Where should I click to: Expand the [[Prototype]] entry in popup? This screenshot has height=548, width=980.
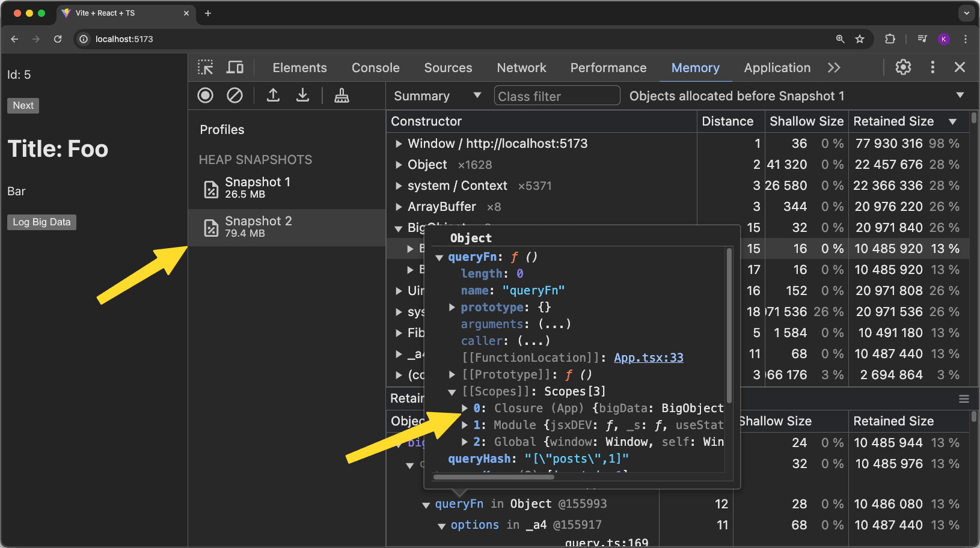pyautogui.click(x=452, y=375)
